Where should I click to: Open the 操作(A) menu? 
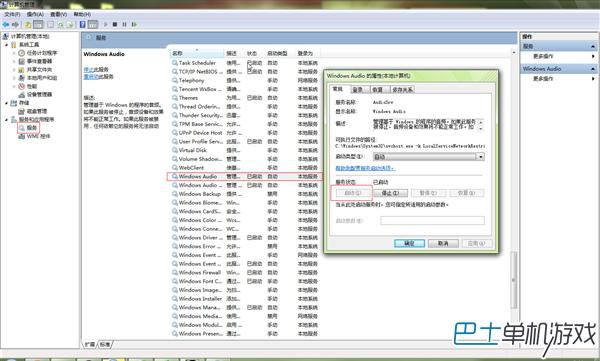pyautogui.click(x=35, y=14)
